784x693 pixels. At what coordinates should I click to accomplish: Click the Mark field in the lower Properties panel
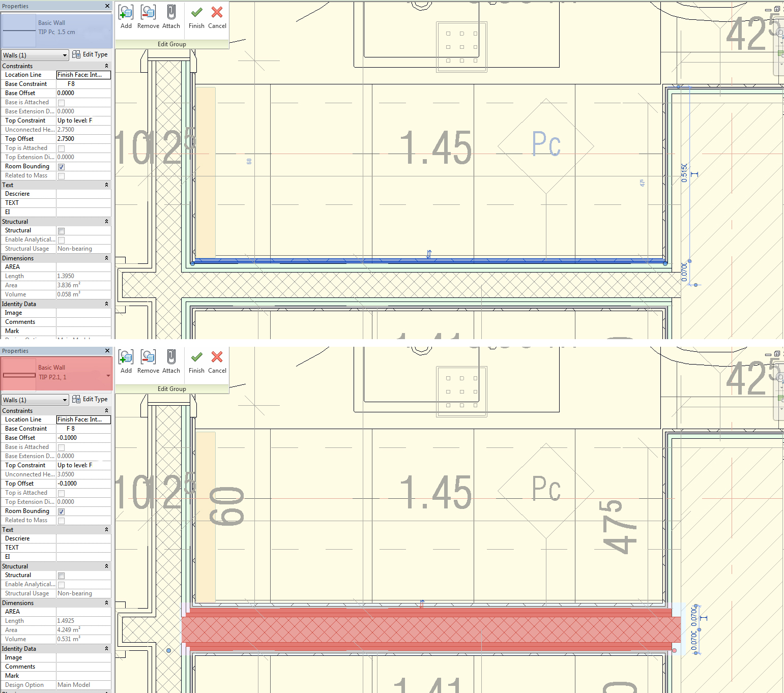(83, 676)
